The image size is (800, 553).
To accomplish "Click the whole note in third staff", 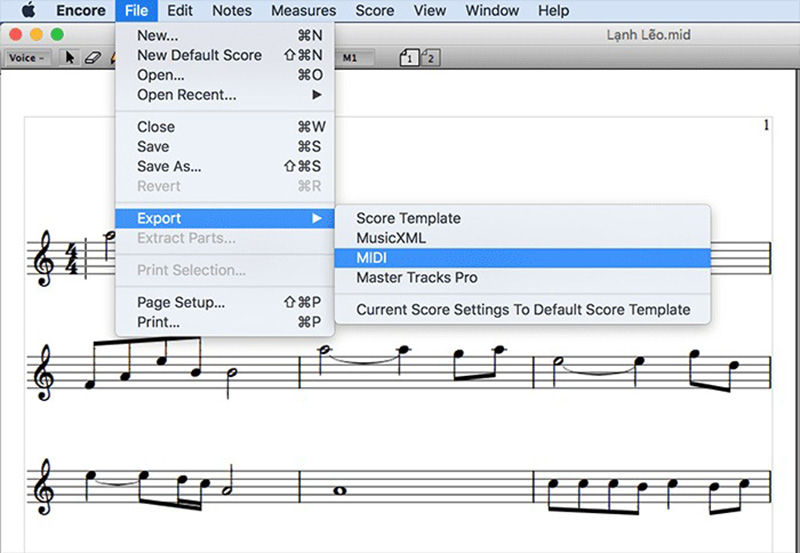I will (x=340, y=491).
